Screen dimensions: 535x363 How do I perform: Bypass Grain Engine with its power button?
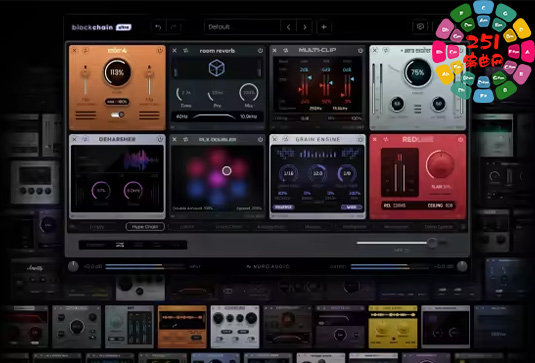point(360,139)
